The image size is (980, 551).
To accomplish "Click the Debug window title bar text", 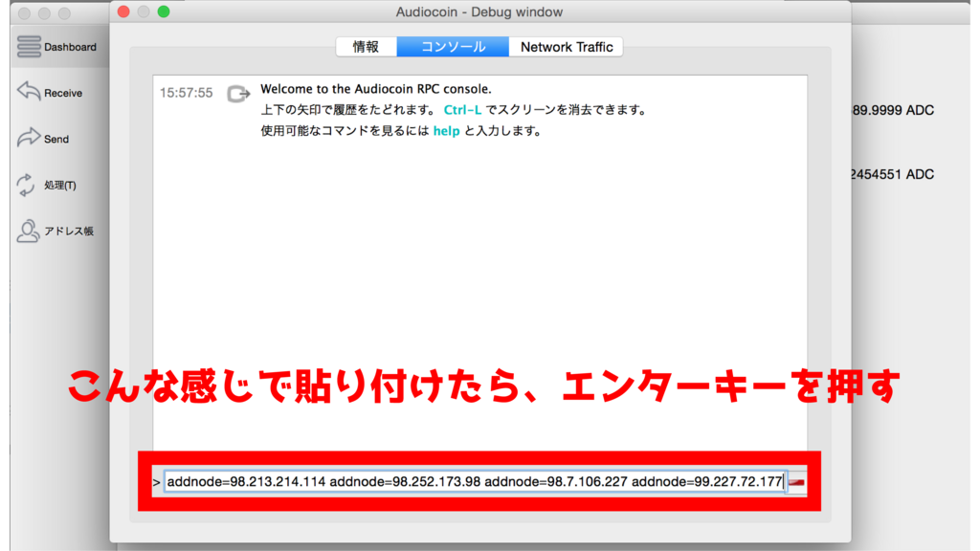I will click(x=479, y=11).
